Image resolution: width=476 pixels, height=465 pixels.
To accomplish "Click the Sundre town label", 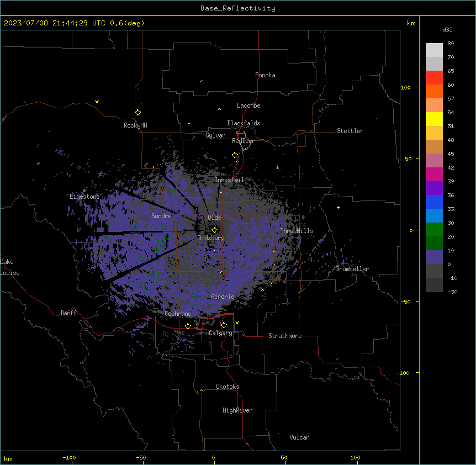I will pos(161,215).
